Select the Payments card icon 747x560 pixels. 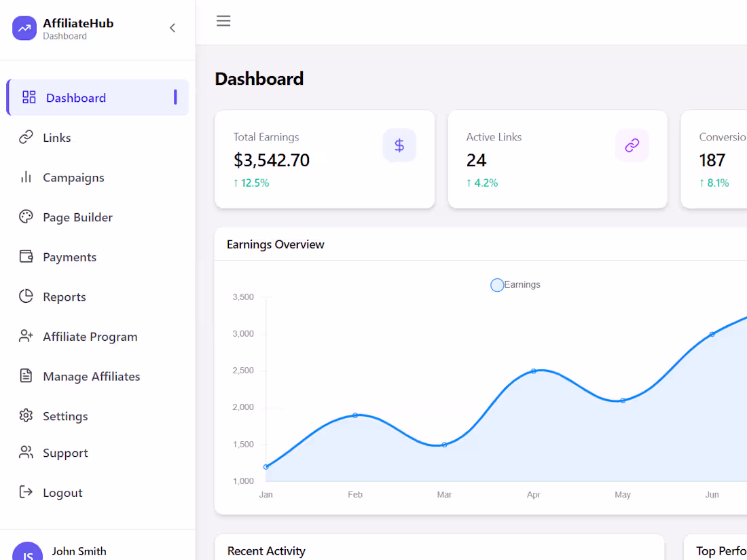pyautogui.click(x=25, y=257)
